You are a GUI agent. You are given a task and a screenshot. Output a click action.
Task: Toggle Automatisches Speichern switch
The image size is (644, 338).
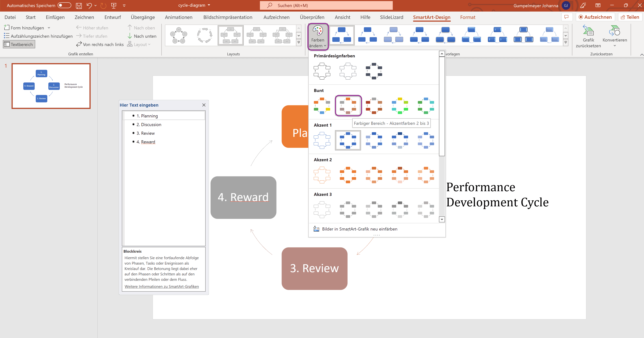coord(64,5)
